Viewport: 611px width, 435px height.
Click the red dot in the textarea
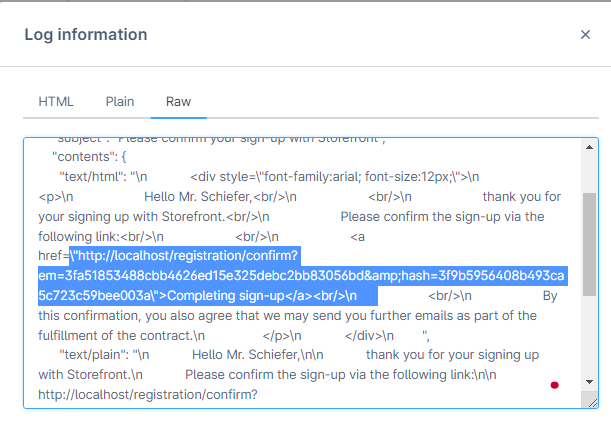click(x=554, y=385)
